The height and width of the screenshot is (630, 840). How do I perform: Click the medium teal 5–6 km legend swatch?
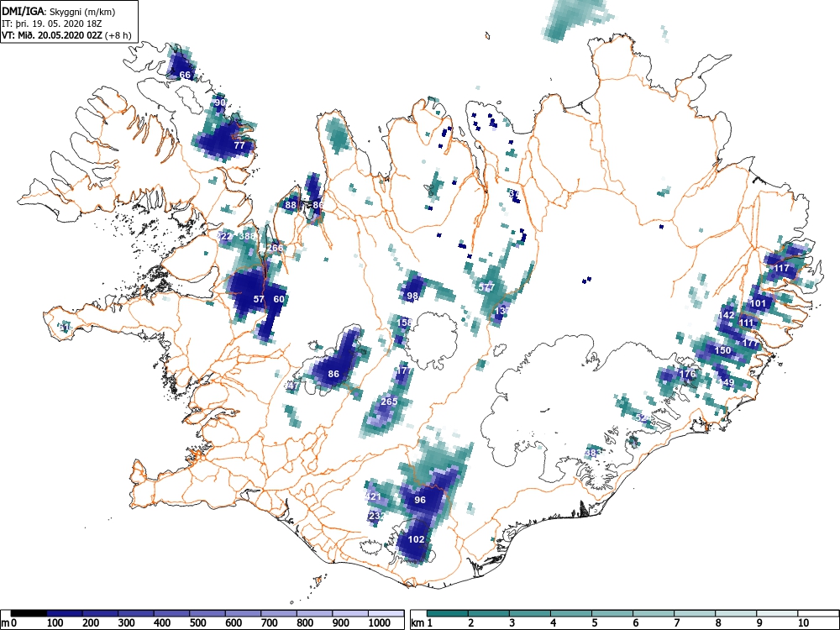pos(612,612)
